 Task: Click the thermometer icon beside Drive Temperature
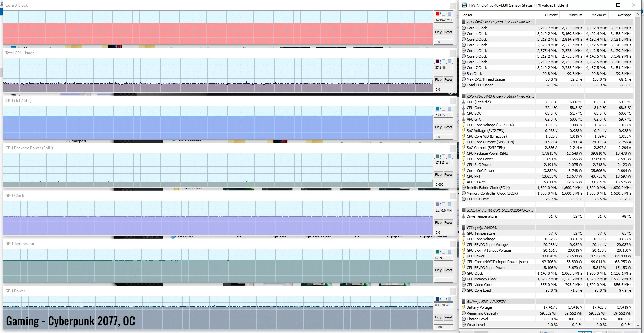[464, 216]
